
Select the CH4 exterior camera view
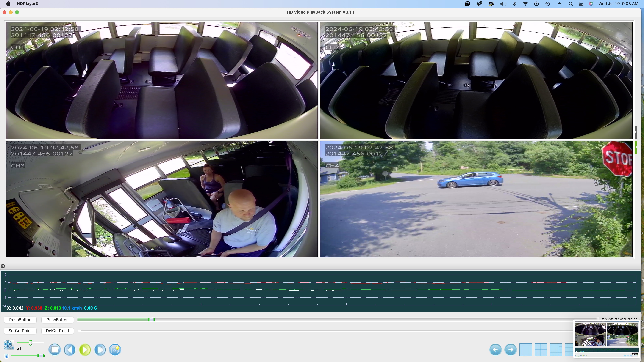tap(476, 199)
